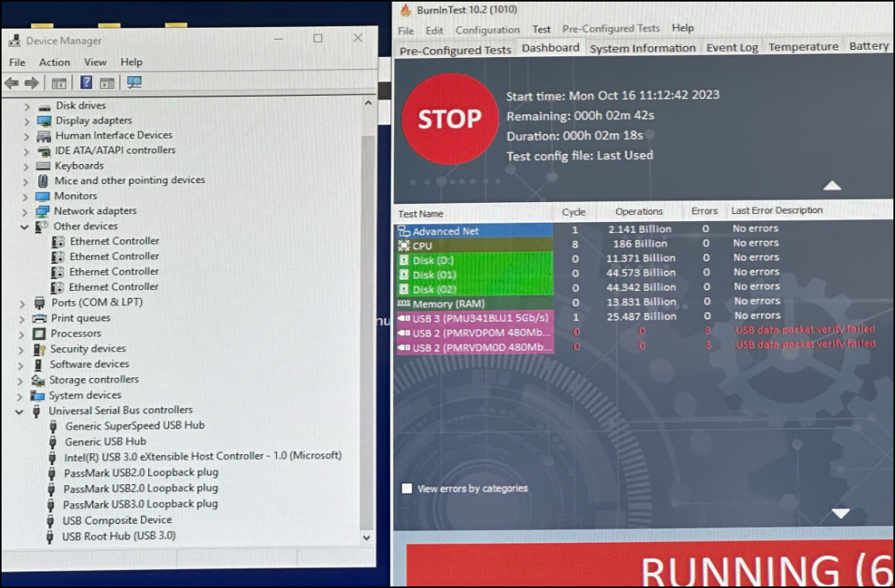Click the Processors category icon

tap(39, 334)
